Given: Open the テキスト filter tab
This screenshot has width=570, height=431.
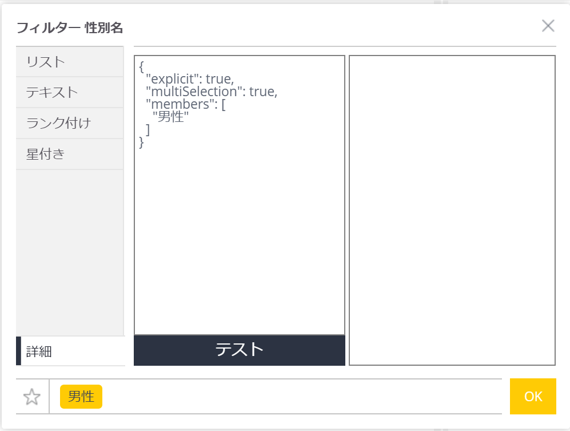Looking at the screenshot, I should 70,92.
